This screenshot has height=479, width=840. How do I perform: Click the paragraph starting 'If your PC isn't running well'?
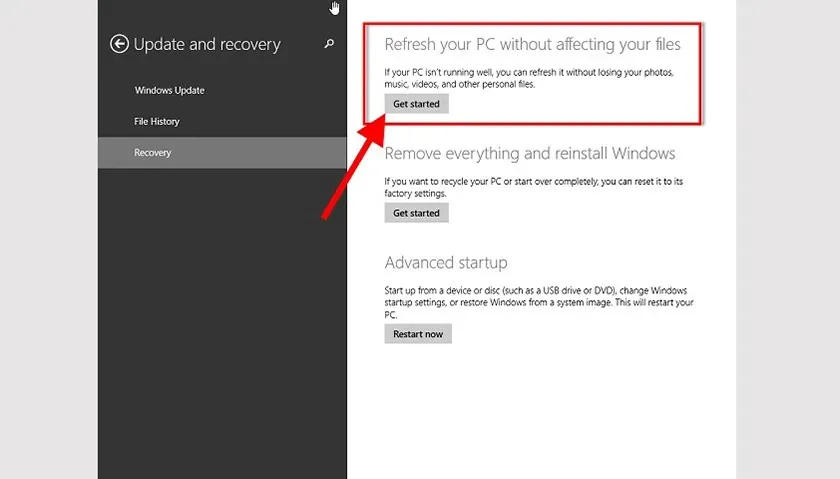529,78
